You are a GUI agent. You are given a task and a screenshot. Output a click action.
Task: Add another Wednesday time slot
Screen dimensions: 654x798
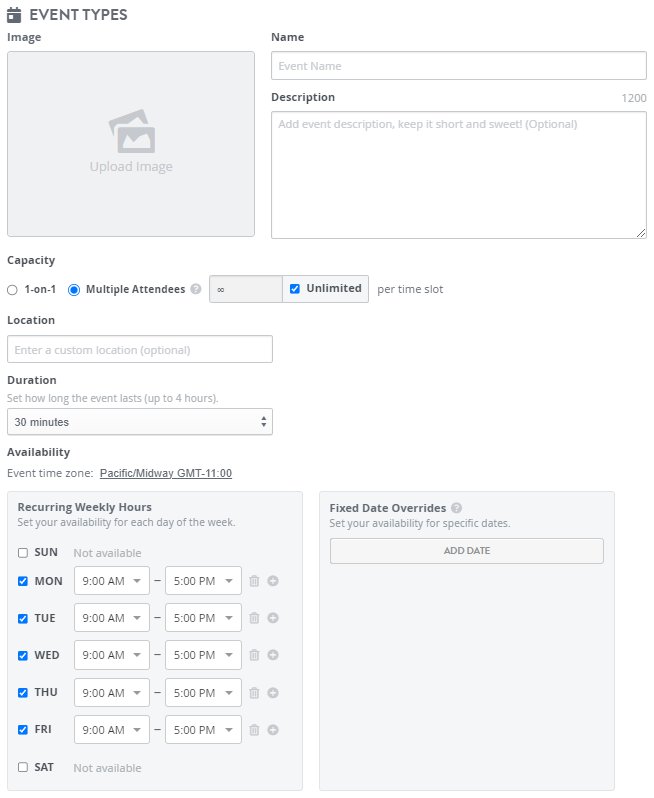pos(273,655)
